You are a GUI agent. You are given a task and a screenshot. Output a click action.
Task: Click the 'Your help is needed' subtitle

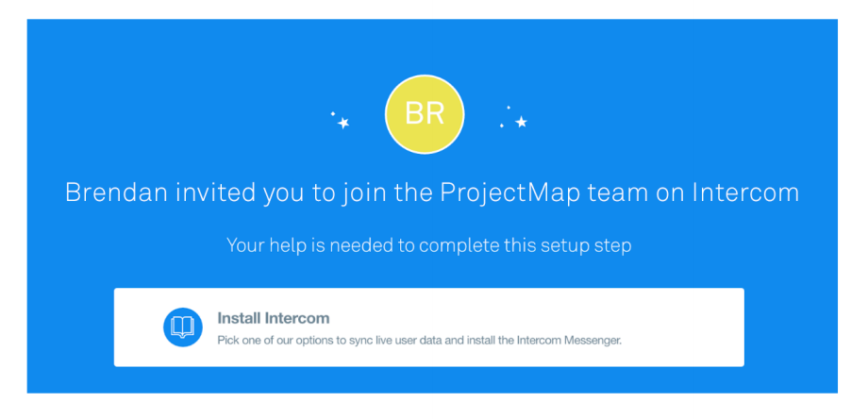click(x=429, y=245)
